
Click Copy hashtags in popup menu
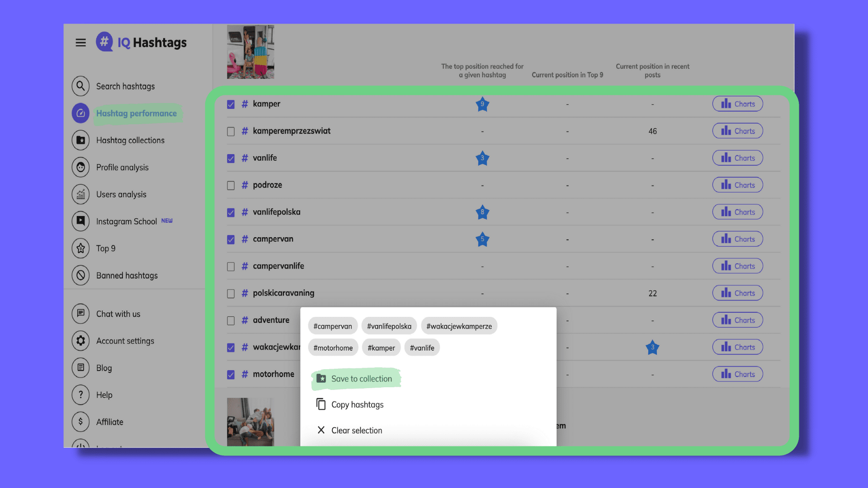[357, 404]
